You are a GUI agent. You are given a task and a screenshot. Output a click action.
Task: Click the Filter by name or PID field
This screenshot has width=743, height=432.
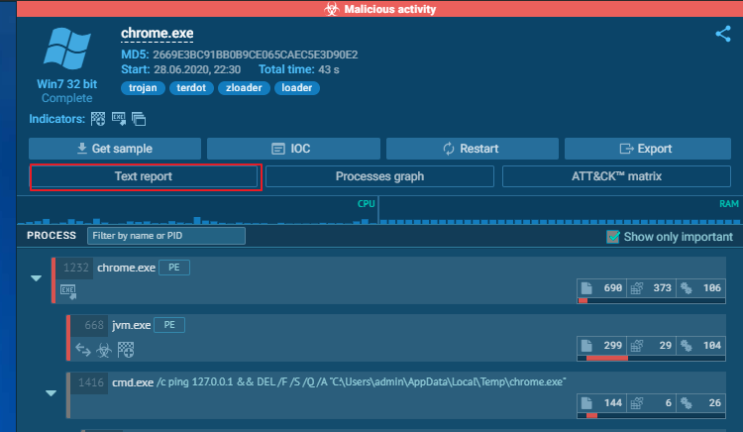click(166, 236)
